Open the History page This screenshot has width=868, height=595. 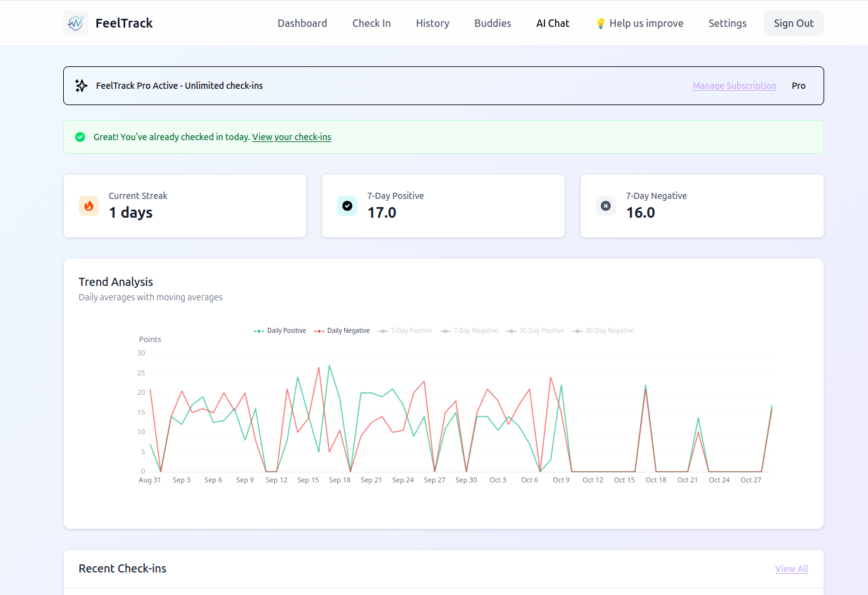(x=432, y=23)
